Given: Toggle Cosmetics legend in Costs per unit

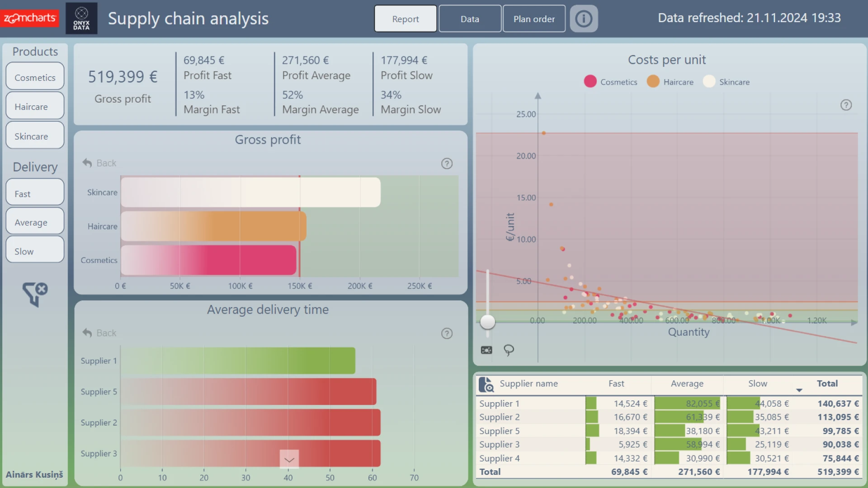Looking at the screenshot, I should coord(610,82).
